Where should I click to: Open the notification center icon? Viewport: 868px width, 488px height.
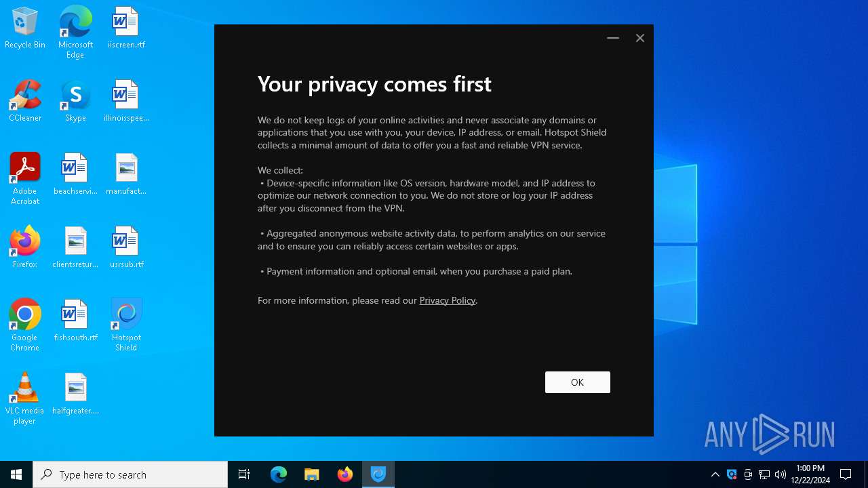[x=846, y=474]
